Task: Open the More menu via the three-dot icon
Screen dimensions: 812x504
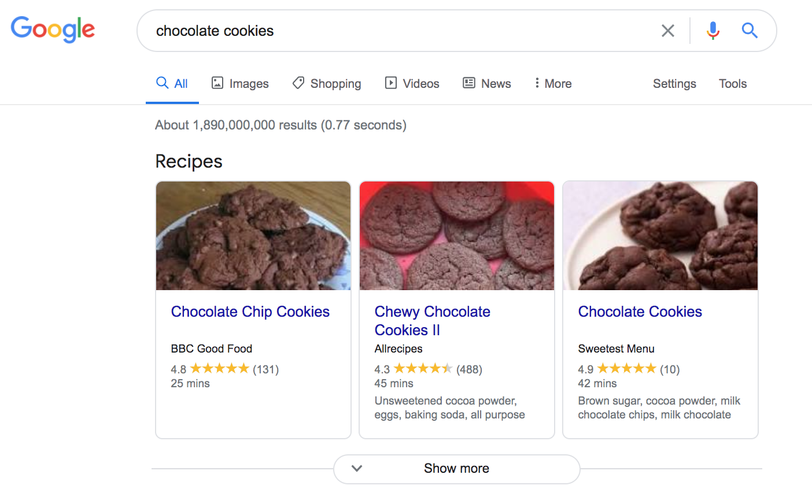Action: [x=536, y=83]
